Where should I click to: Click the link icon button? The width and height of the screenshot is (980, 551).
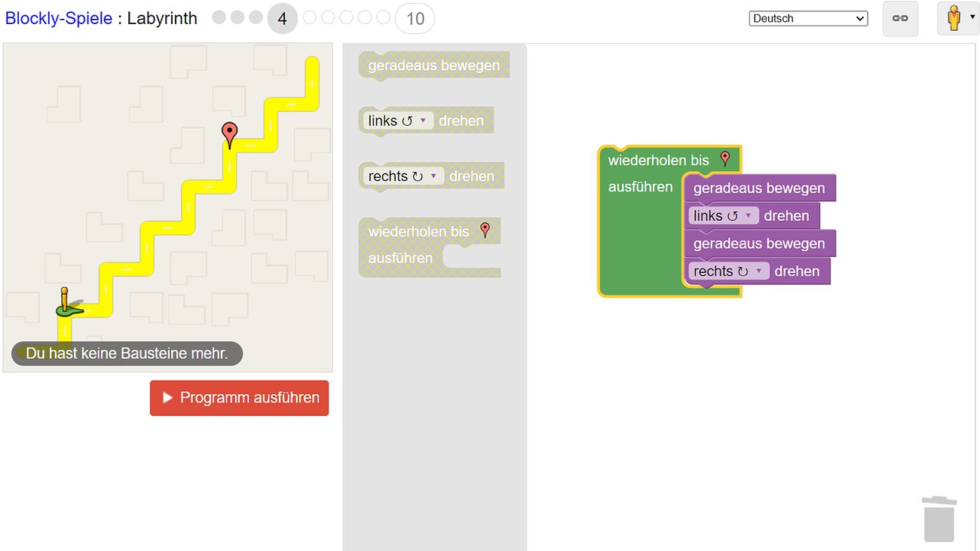pos(900,19)
